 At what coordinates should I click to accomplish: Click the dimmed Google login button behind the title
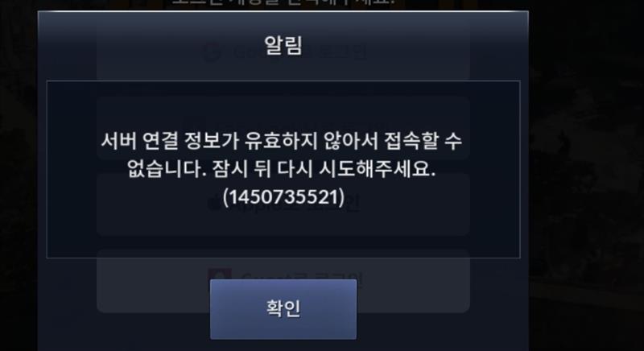point(283,52)
